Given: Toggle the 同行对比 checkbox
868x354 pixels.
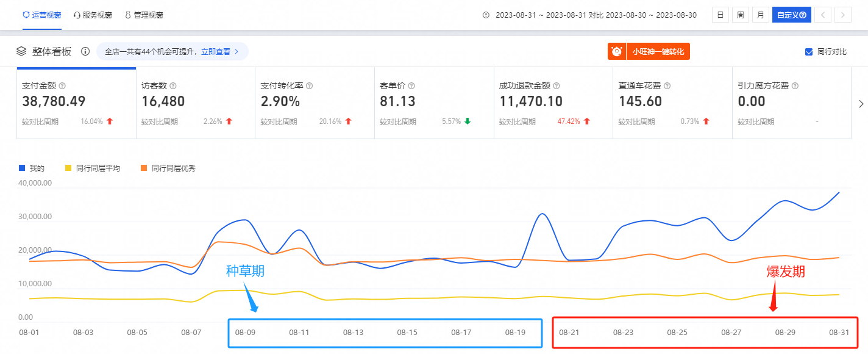Looking at the screenshot, I should click(809, 52).
